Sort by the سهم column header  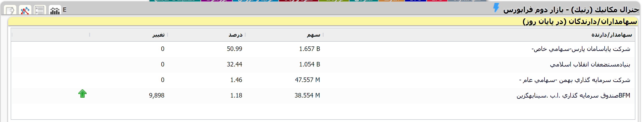click(x=313, y=35)
